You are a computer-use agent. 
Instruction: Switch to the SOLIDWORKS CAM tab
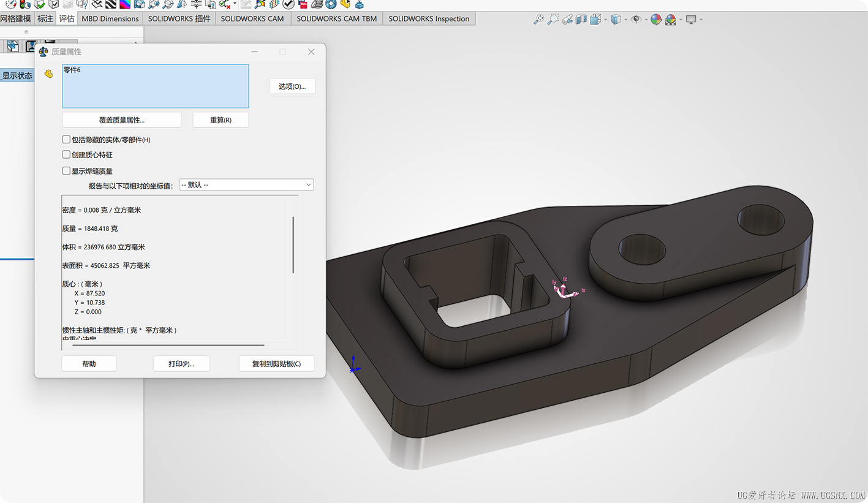tap(252, 19)
